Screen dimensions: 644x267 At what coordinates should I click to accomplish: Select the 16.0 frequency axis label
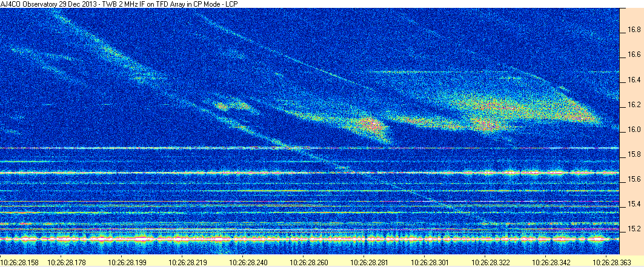[634, 130]
